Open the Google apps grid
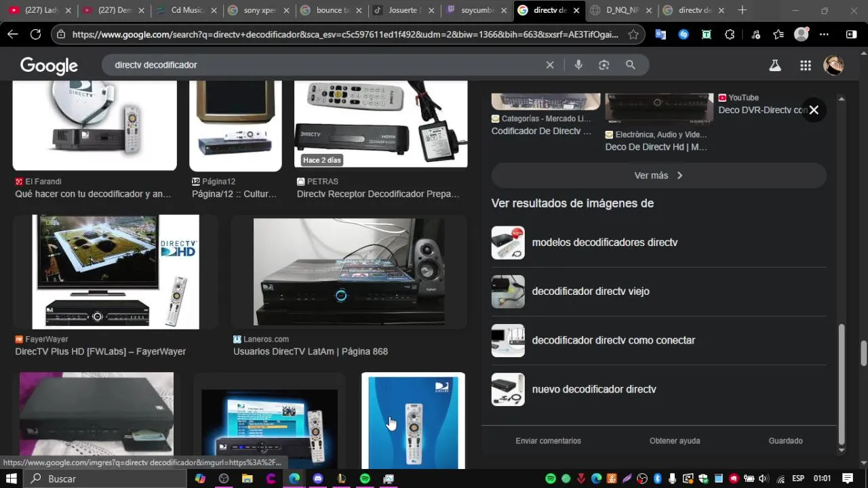 click(x=806, y=65)
